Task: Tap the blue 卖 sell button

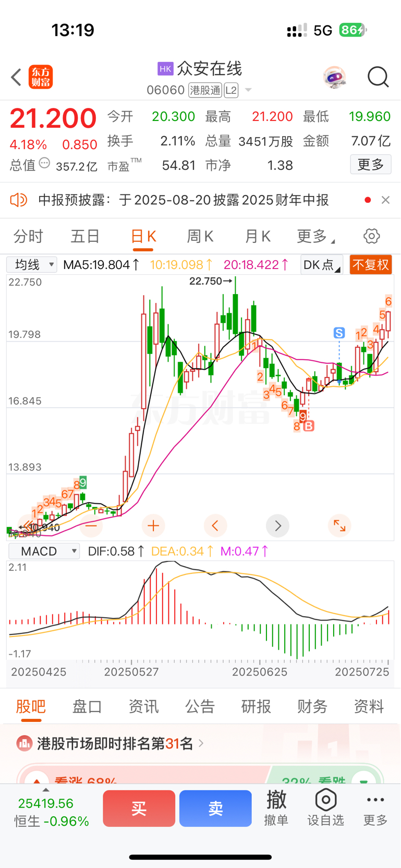Action: [x=215, y=809]
